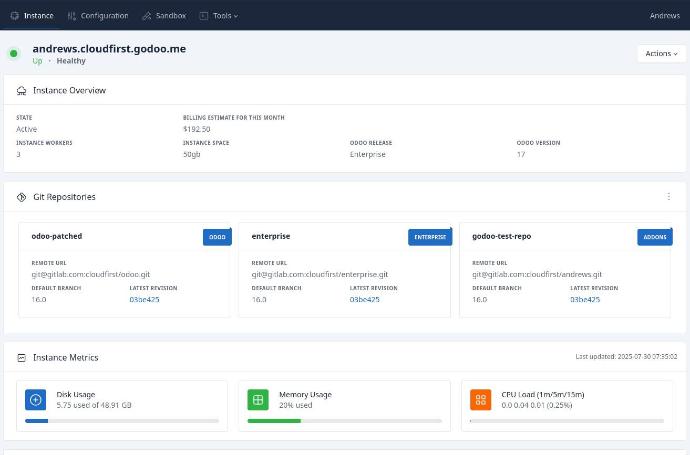
Task: Click the ADDONS badge on godoo-test-repo
Action: pos(654,237)
